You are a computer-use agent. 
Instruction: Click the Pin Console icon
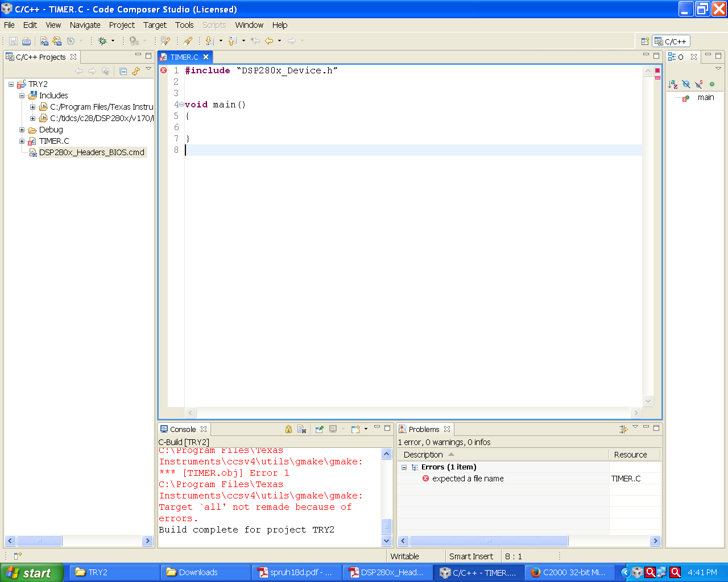coord(319,429)
